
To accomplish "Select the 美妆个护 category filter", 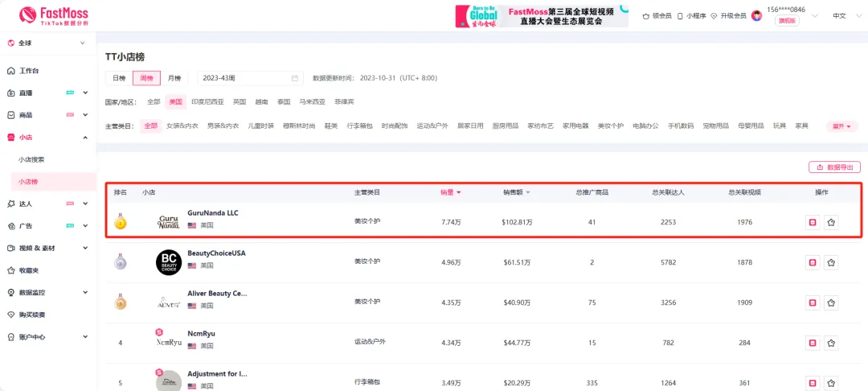I will click(611, 126).
